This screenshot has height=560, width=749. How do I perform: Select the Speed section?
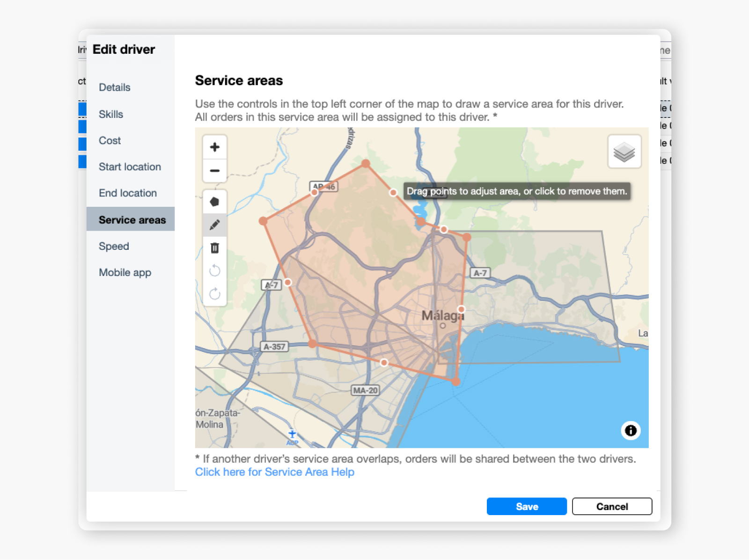click(x=114, y=246)
